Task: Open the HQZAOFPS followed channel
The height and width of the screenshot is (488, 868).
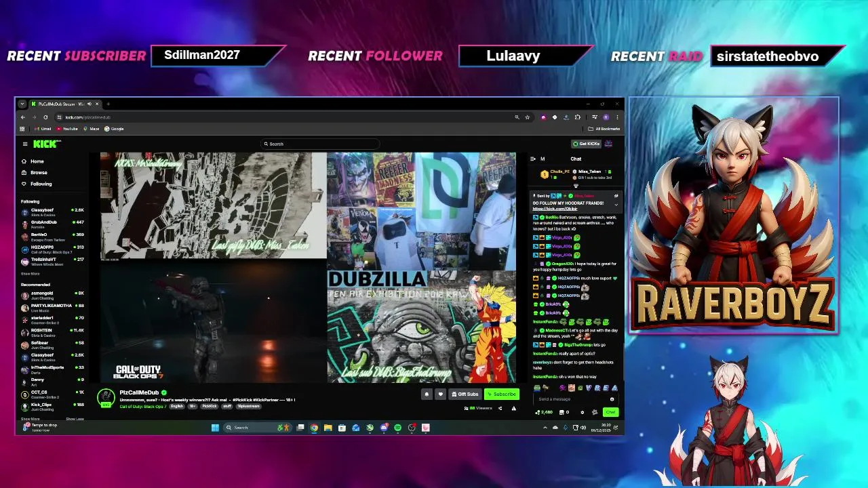Action: point(52,249)
